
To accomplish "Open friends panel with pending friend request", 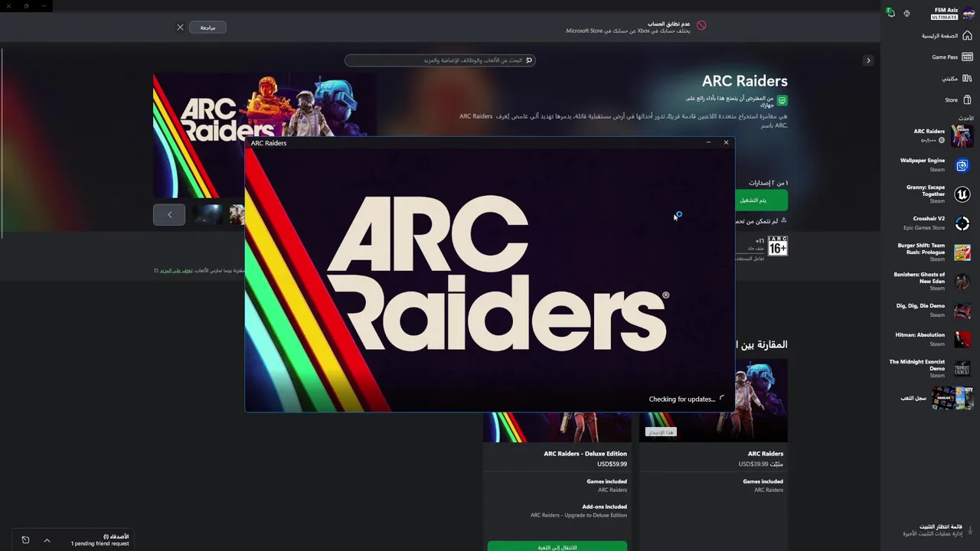I will click(x=100, y=540).
